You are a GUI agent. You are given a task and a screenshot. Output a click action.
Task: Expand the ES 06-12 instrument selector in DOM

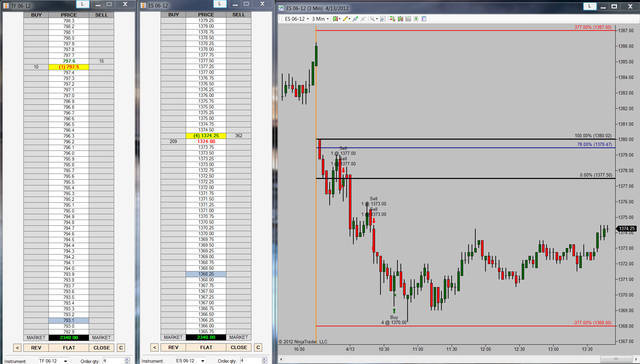click(x=189, y=361)
